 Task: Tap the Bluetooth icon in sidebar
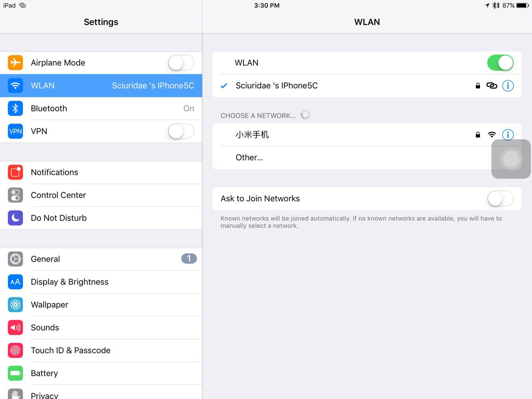tap(15, 108)
